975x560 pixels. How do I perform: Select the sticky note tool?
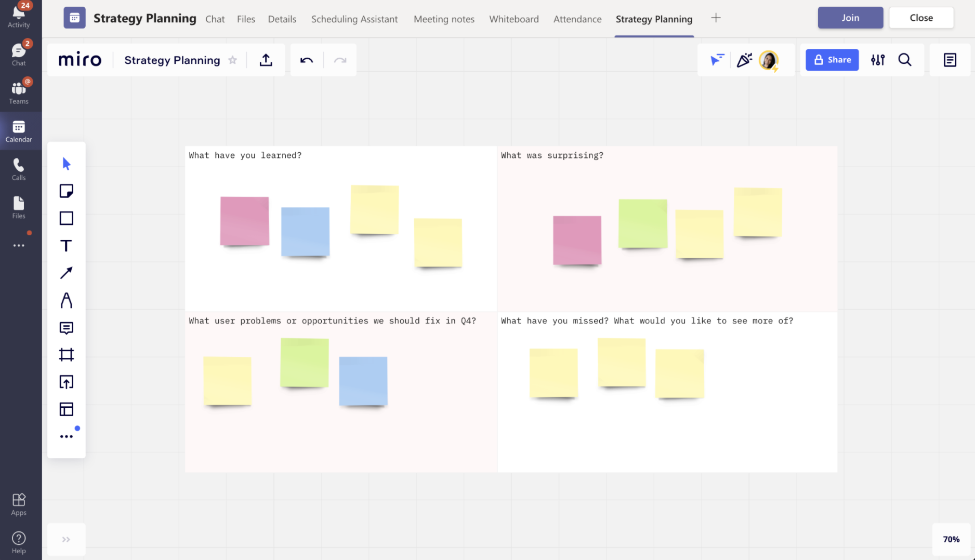[66, 191]
